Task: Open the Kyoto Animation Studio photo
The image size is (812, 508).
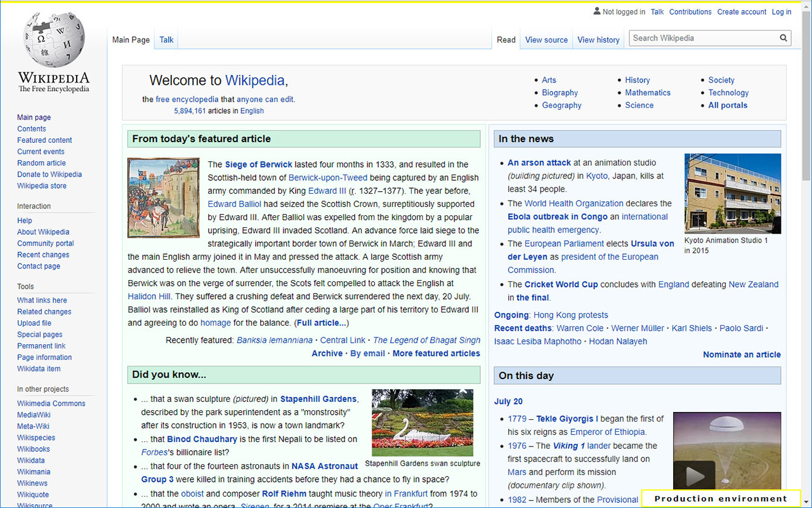Action: [x=733, y=194]
